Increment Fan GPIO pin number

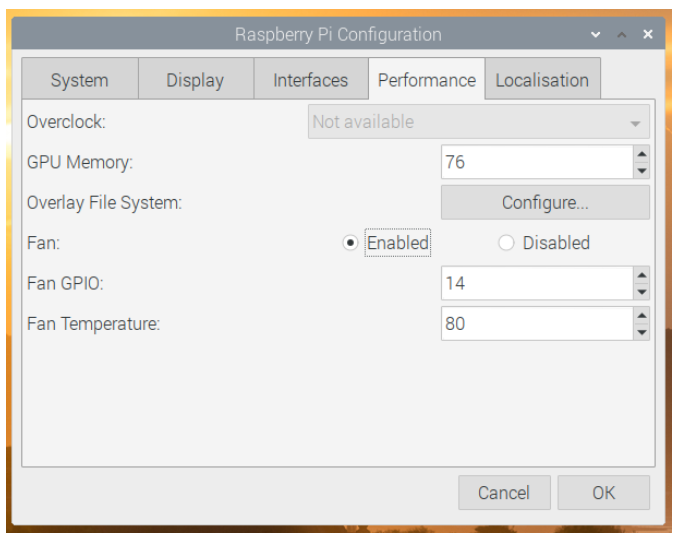(641, 275)
